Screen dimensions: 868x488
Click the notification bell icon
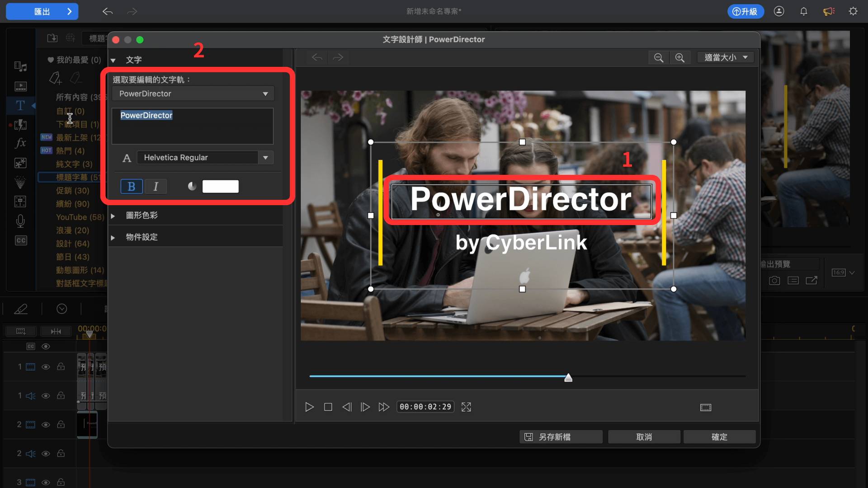click(x=803, y=11)
